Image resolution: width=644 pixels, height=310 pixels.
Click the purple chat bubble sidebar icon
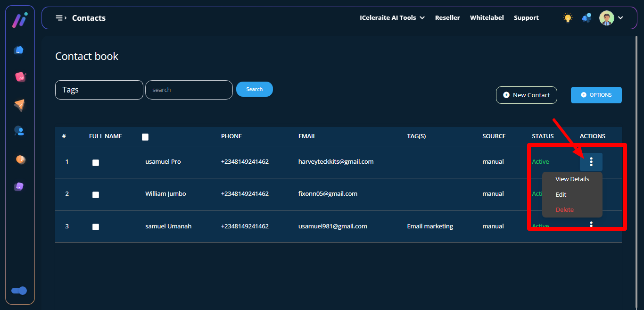click(x=19, y=186)
